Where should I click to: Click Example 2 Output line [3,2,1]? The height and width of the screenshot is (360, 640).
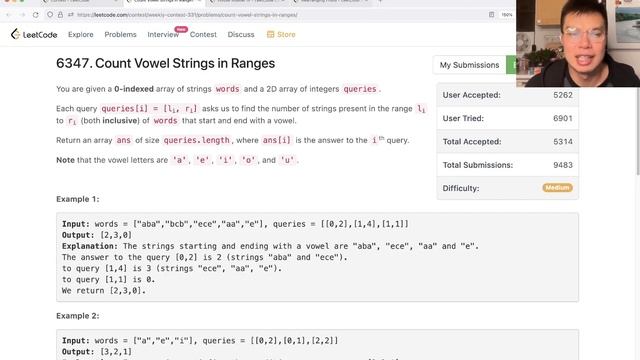coord(97,352)
